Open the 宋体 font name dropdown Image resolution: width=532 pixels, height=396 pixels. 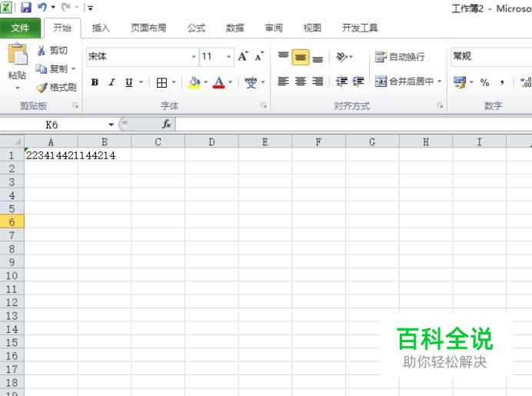[x=194, y=56]
